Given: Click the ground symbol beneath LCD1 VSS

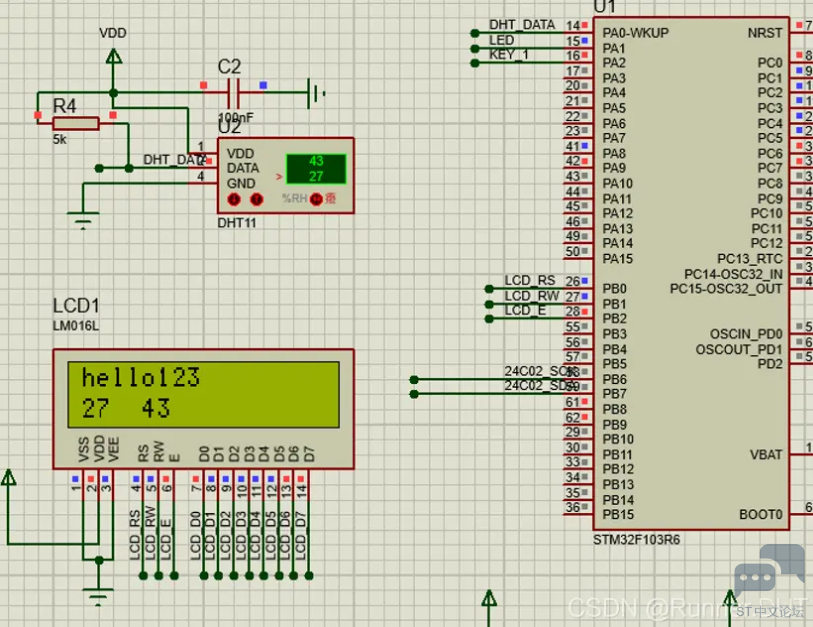Looking at the screenshot, I should point(98,596).
